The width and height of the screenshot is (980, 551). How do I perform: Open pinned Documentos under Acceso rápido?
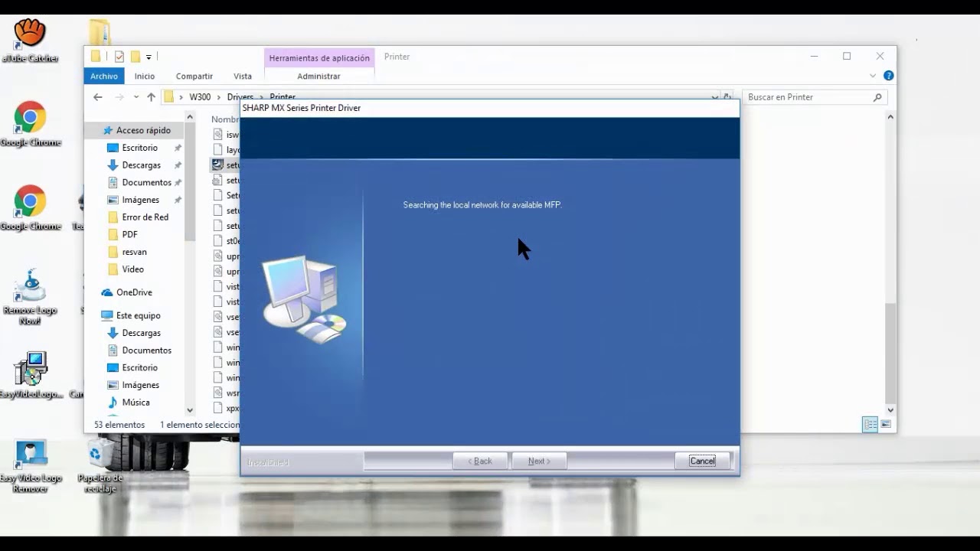click(x=146, y=182)
